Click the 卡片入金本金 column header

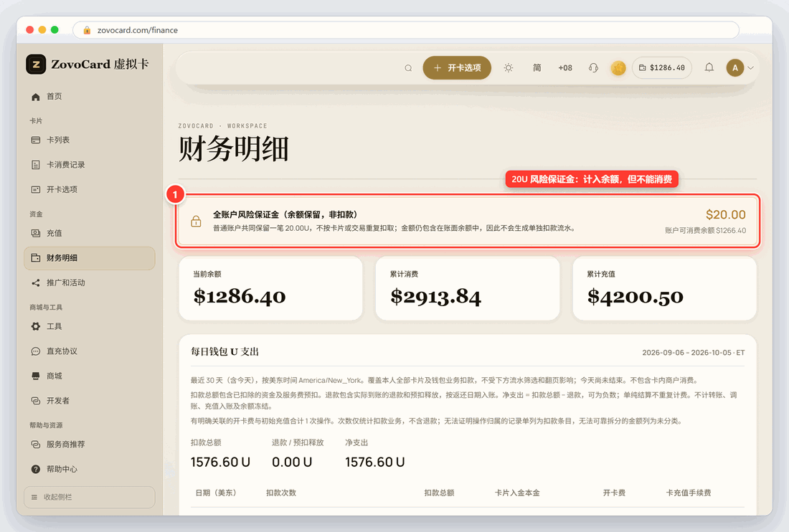[517, 493]
